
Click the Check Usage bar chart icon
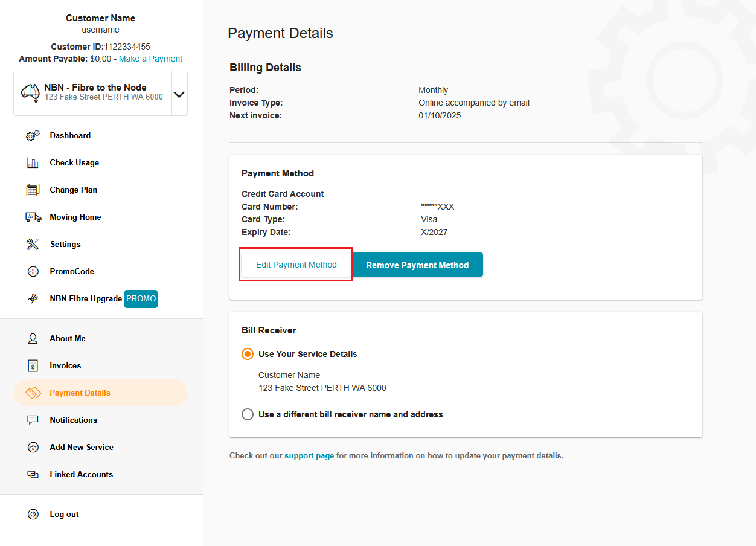click(x=33, y=163)
